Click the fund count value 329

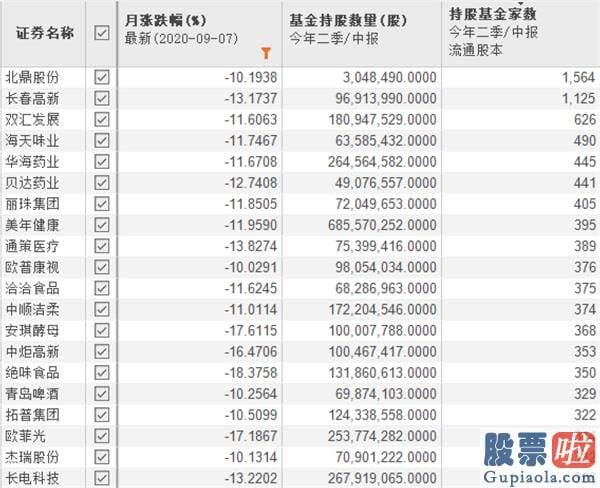coord(585,393)
